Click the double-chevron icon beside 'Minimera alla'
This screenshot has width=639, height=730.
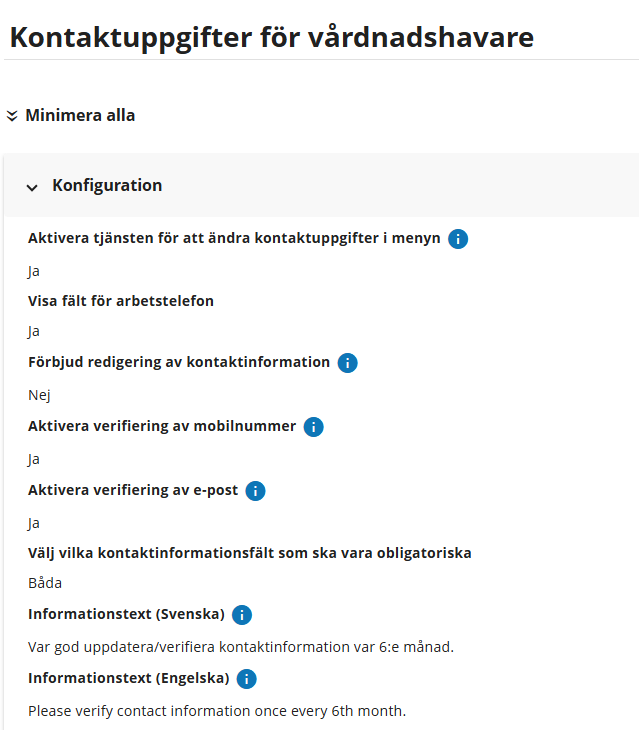tap(12, 116)
